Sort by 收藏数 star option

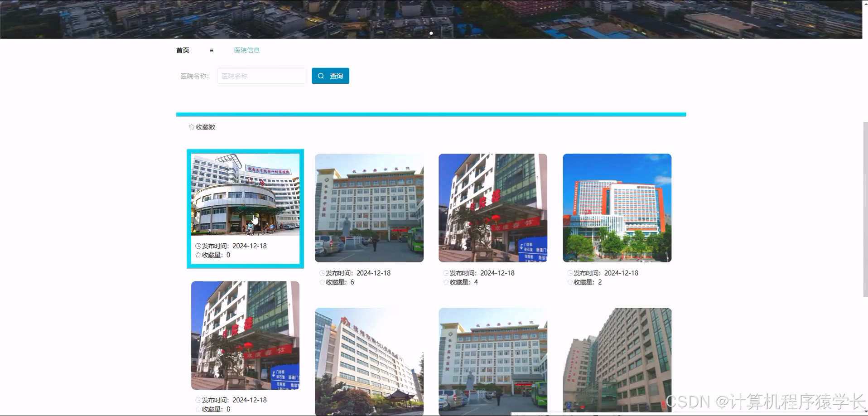(x=202, y=127)
